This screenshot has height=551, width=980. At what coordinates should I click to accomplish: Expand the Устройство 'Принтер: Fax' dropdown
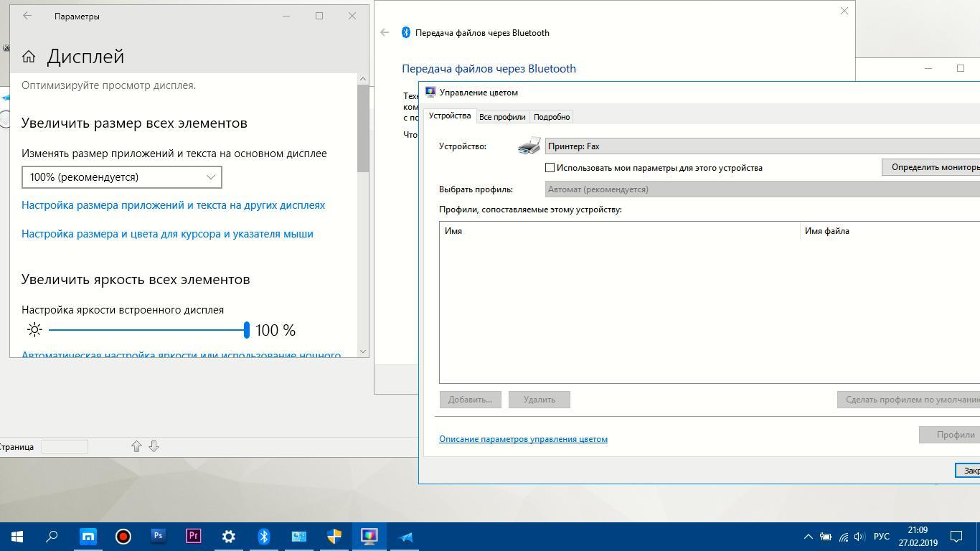coord(760,146)
